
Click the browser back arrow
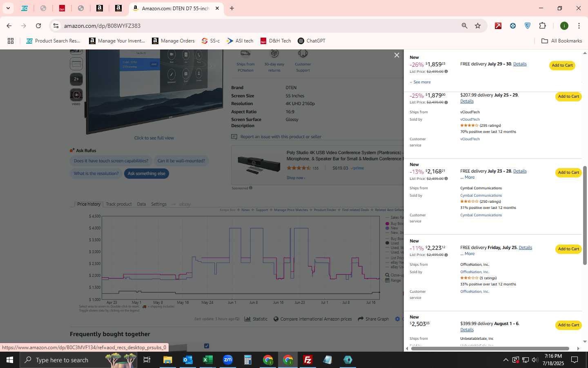9,26
